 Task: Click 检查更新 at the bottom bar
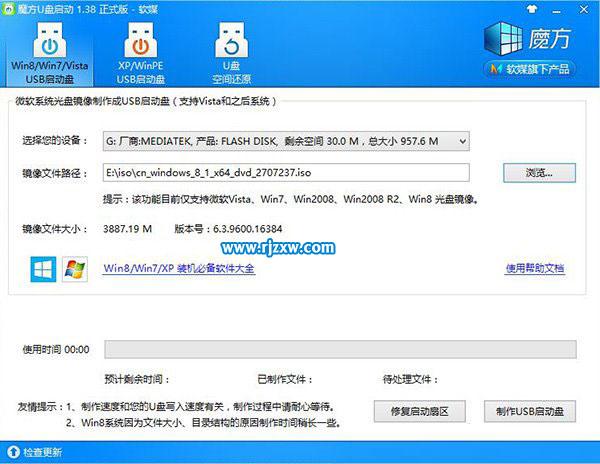(x=42, y=452)
